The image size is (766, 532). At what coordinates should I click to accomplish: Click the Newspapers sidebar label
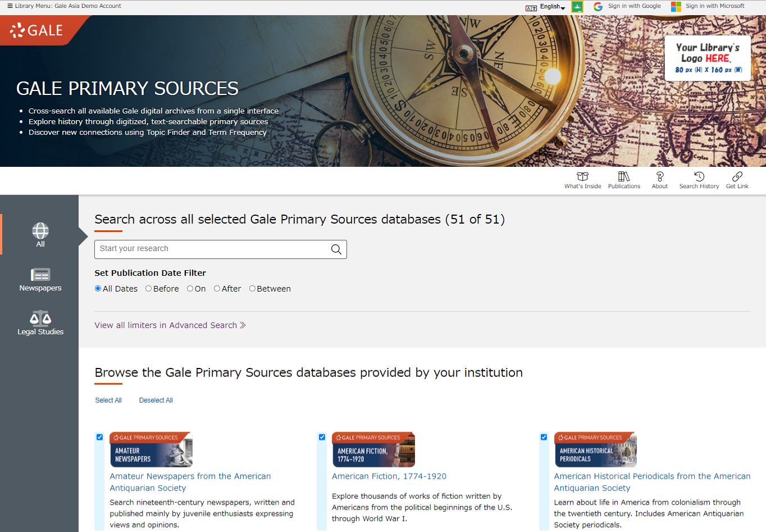pyautogui.click(x=40, y=288)
